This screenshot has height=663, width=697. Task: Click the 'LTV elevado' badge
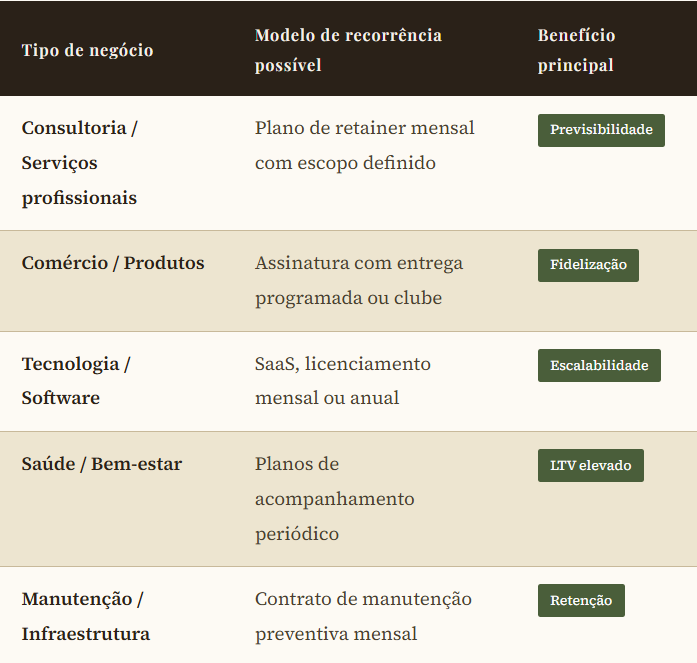(x=590, y=465)
